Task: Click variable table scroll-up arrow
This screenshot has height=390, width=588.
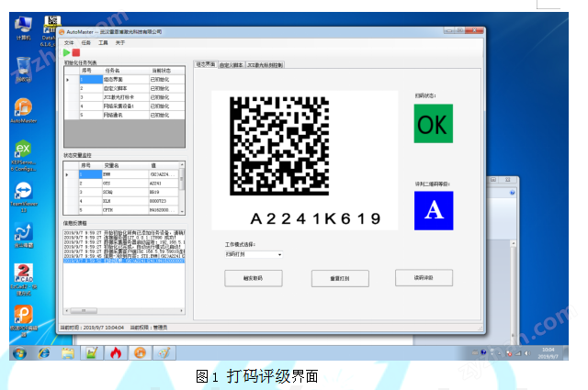Action: [x=182, y=165]
